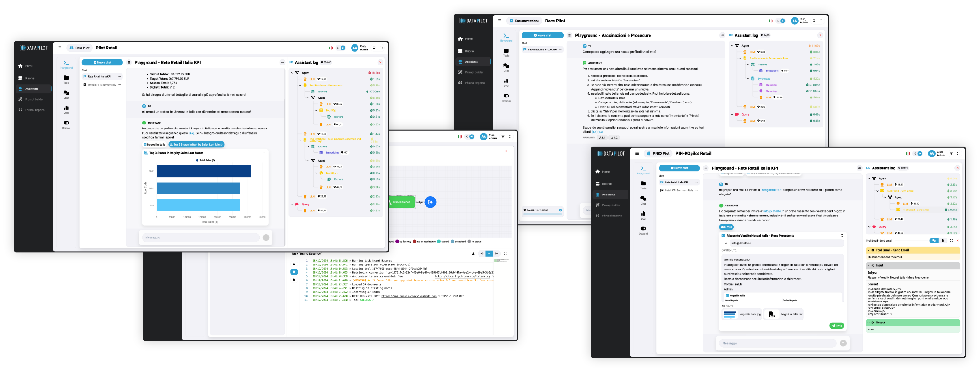Select Prompt builder in Pilot Retail sidebar
Viewport: 980px width, 372px height.
click(x=31, y=99)
